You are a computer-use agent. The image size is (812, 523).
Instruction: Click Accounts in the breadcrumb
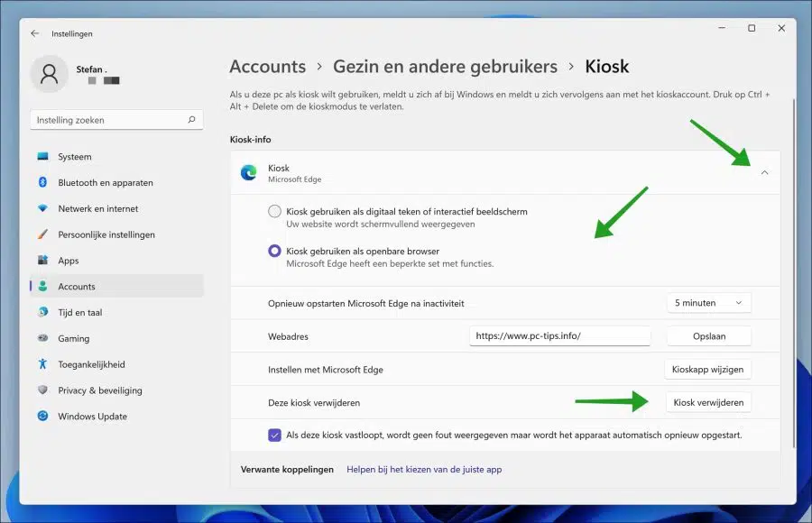click(268, 67)
